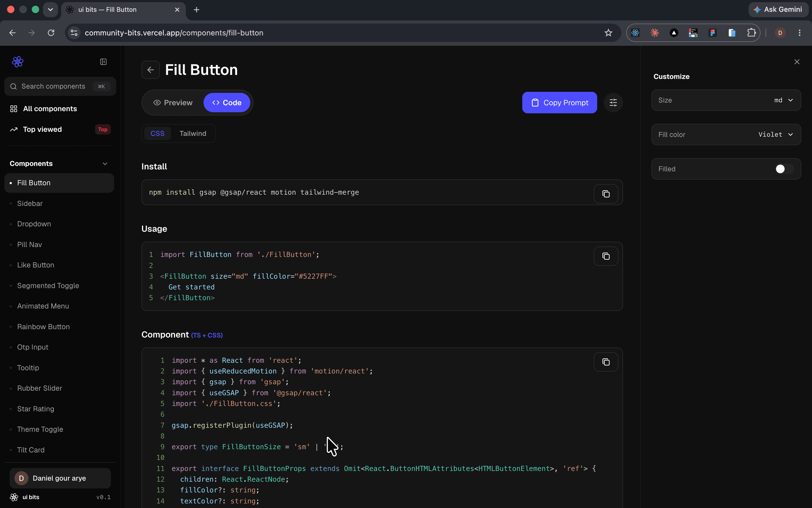Open the Dropdown component
Image resolution: width=812 pixels, height=508 pixels.
[x=59, y=224]
